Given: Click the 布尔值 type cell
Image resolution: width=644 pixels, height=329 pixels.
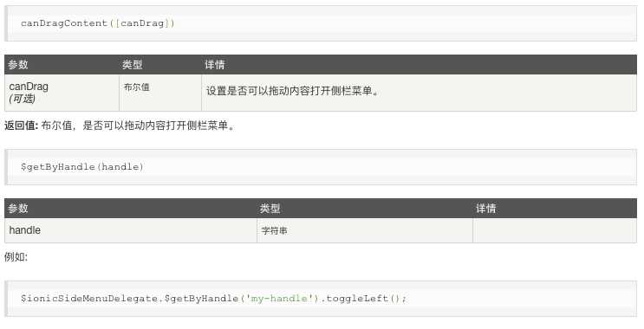Looking at the screenshot, I should (160, 93).
